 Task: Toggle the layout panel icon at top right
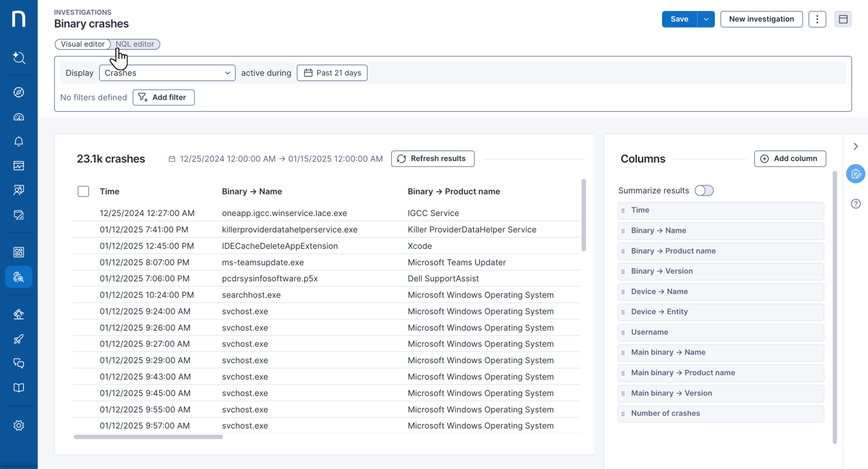click(843, 19)
